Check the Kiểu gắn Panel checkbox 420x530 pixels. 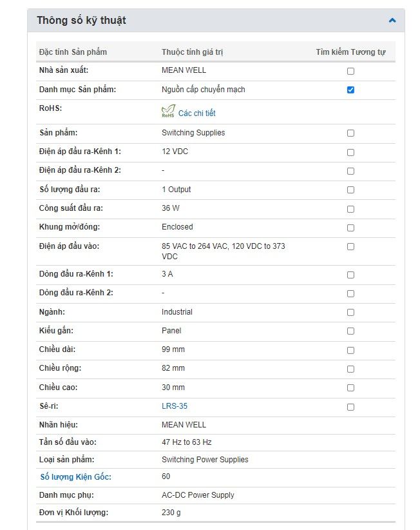350,331
